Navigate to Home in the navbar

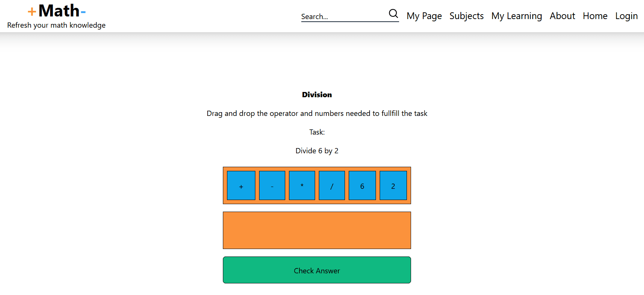click(x=595, y=16)
